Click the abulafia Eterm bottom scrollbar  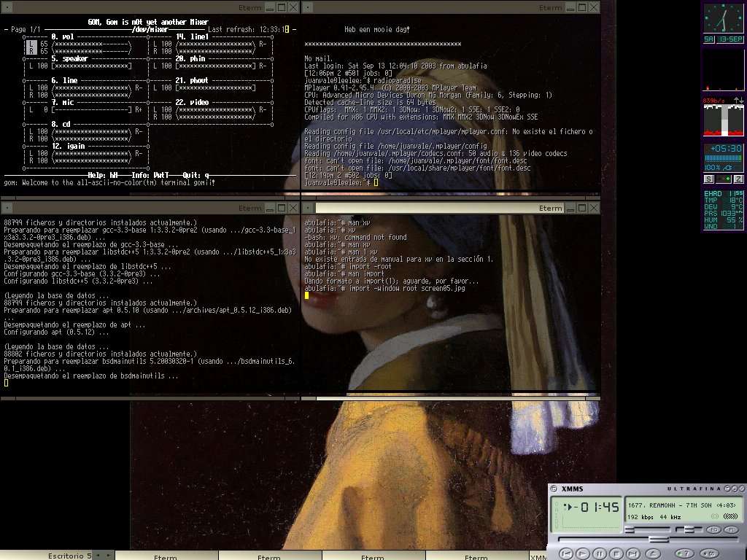pyautogui.click(x=451, y=399)
